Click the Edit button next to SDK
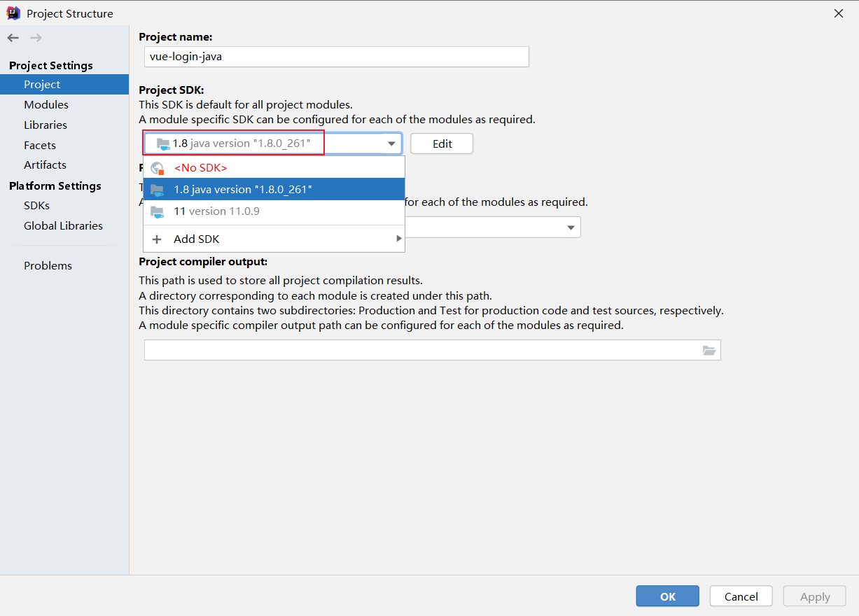Image resolution: width=859 pixels, height=616 pixels. [442, 144]
